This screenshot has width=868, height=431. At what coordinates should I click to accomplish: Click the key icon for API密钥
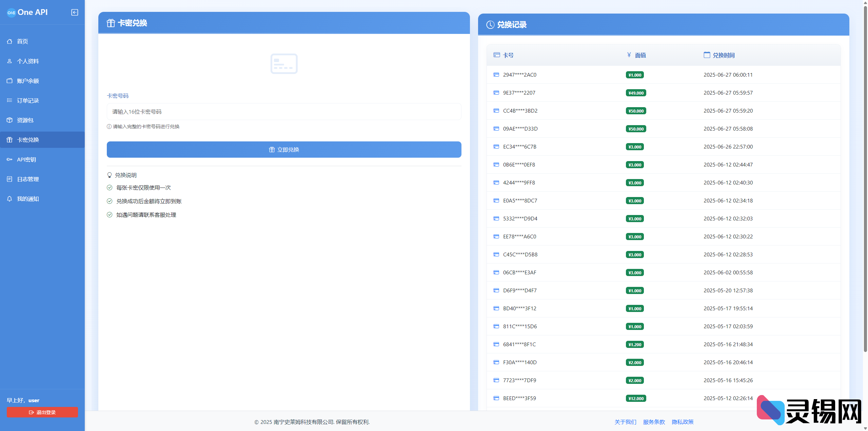pos(9,159)
